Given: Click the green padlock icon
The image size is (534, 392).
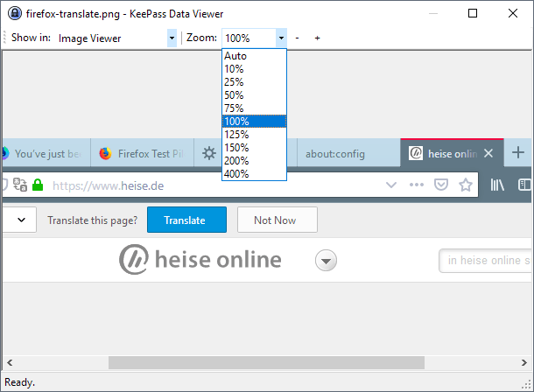Looking at the screenshot, I should click(x=38, y=185).
